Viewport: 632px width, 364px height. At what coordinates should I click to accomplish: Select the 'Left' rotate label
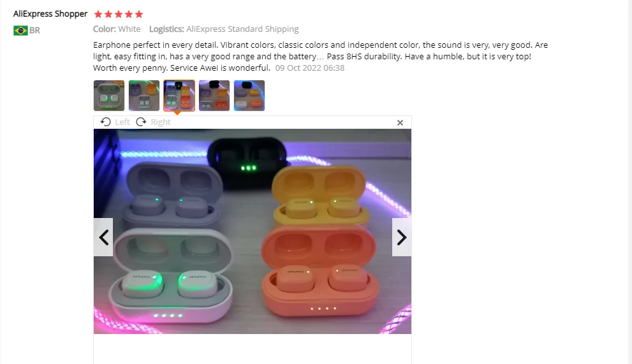[122, 122]
